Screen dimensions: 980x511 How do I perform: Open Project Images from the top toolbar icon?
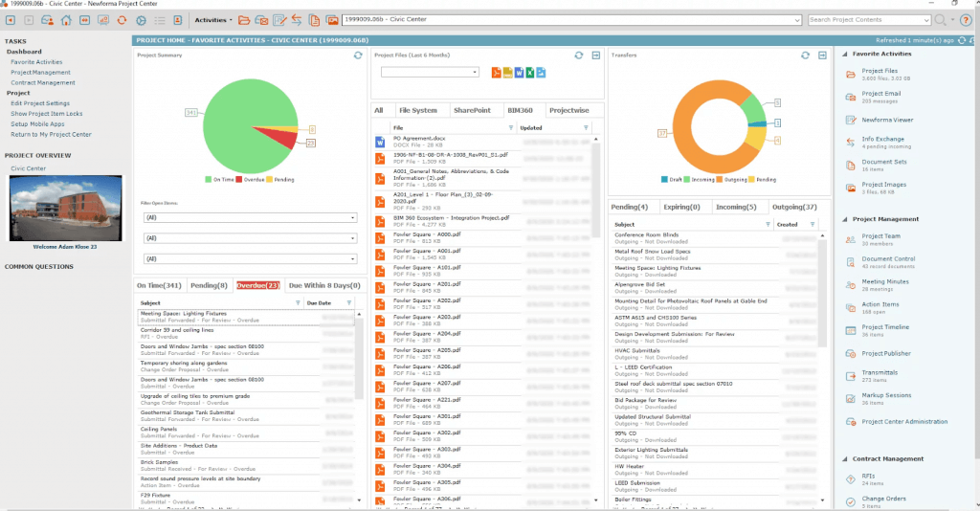pos(332,20)
